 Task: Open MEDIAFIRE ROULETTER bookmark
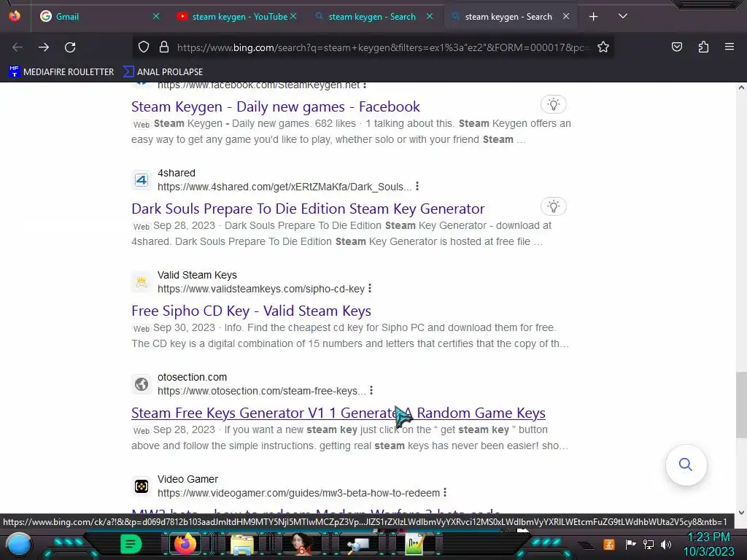61,72
